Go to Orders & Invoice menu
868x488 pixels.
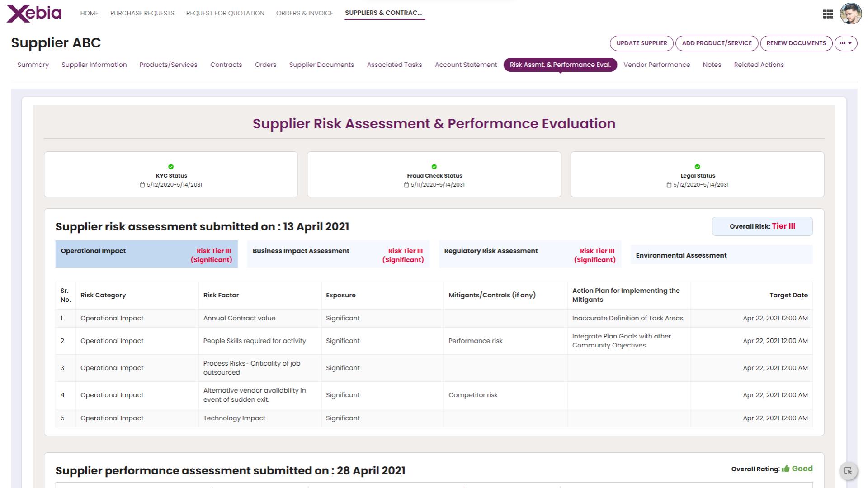coord(305,13)
